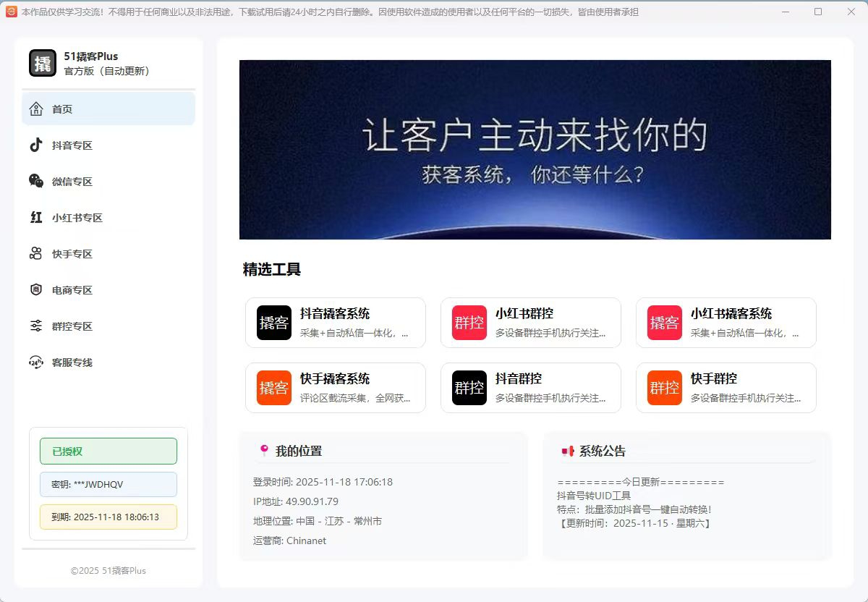Click the 密钥 key field
868x602 pixels.
[x=108, y=484]
